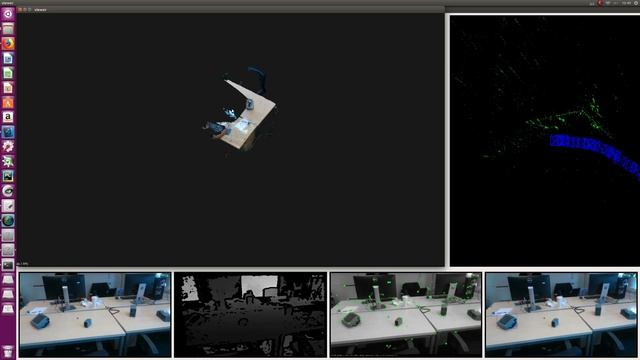The width and height of the screenshot is (640, 360).
Task: Click the clock in the top panel
Action: (626, 3)
